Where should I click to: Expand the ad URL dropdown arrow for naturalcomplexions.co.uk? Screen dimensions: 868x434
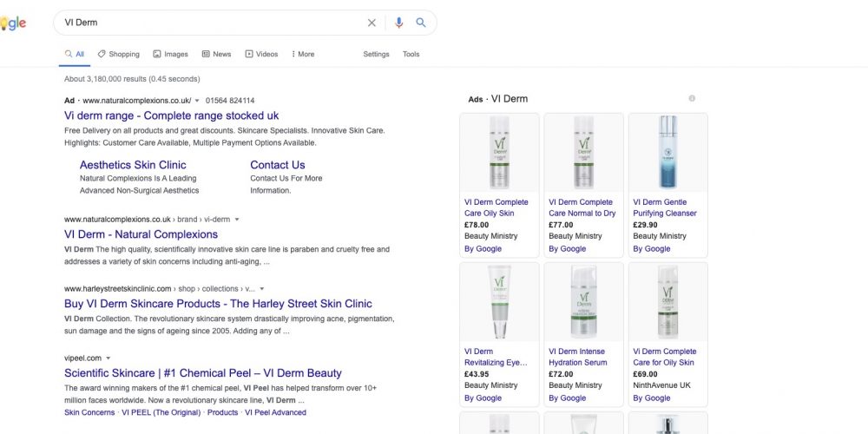pyautogui.click(x=197, y=101)
